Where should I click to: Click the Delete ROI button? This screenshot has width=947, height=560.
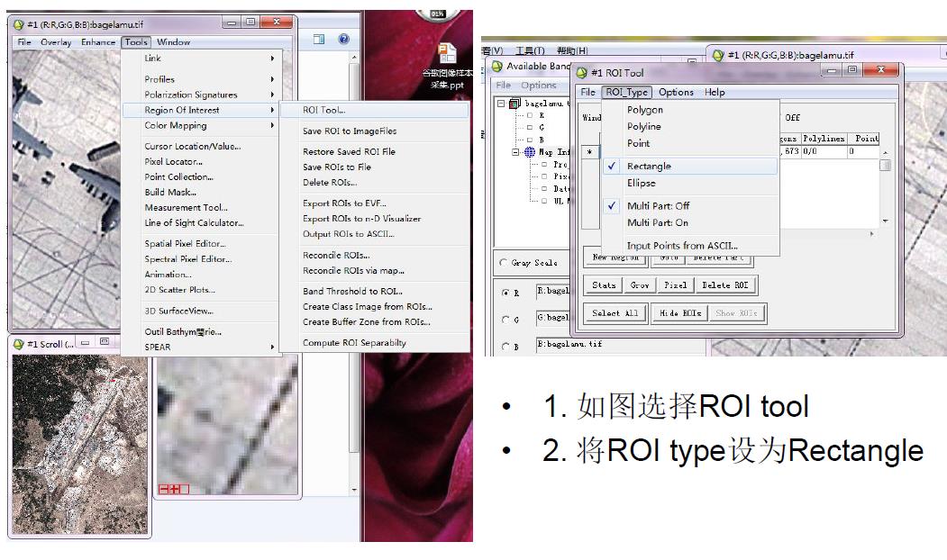click(x=725, y=285)
